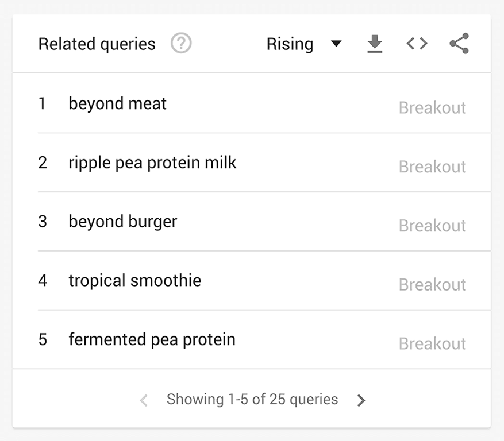Download related queries as CSV
Screen dimensions: 504x441
point(375,44)
